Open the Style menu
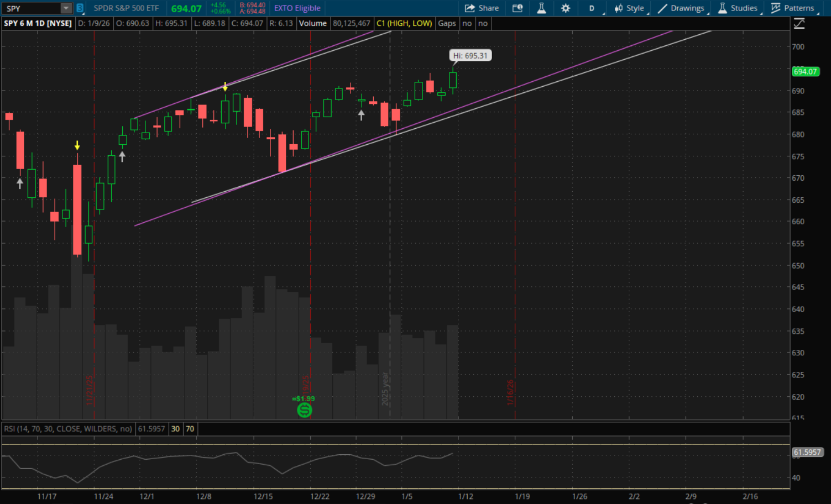831x504 pixels. point(629,8)
